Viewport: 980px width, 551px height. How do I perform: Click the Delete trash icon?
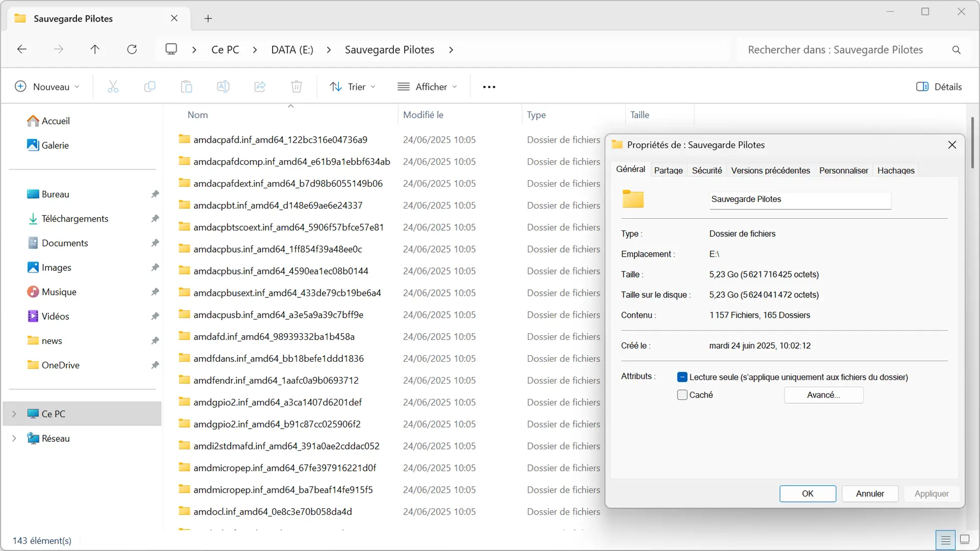[297, 87]
